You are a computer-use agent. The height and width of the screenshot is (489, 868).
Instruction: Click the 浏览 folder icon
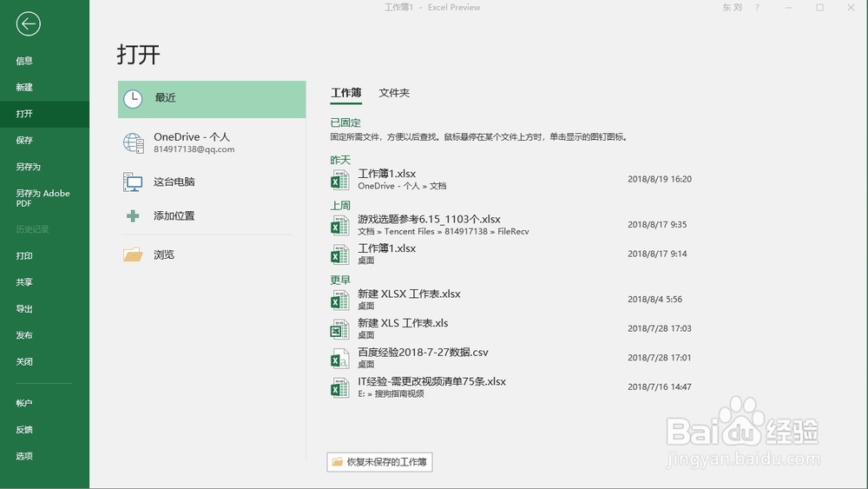click(133, 254)
